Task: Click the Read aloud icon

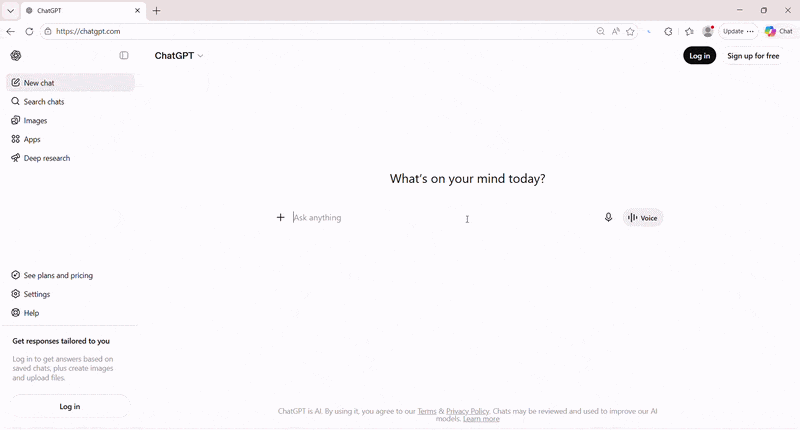Action: point(616,32)
